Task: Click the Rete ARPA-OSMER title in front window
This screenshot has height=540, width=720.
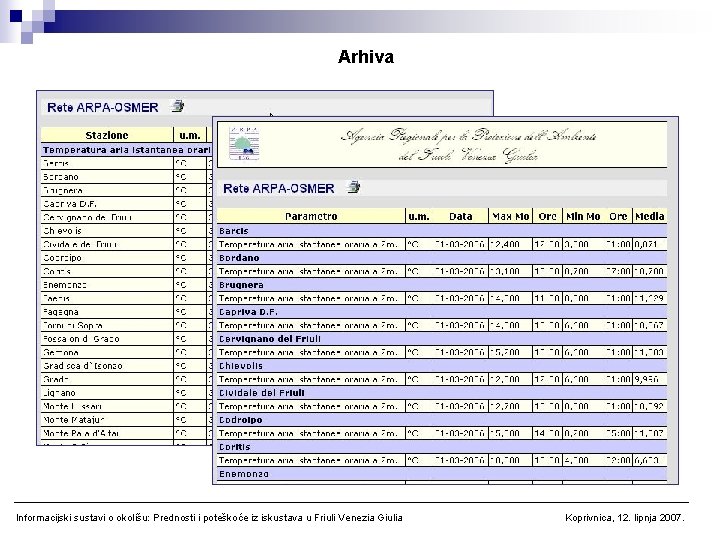Action: (279, 188)
